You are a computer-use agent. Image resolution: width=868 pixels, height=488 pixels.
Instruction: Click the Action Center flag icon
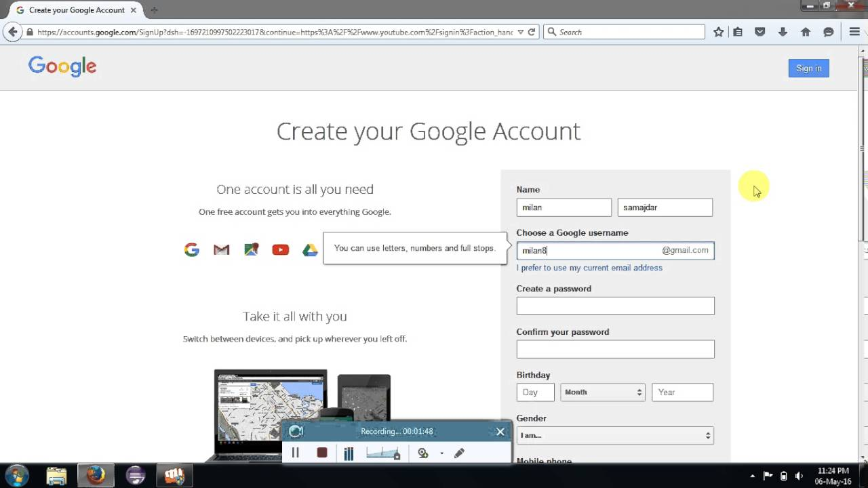click(x=768, y=476)
